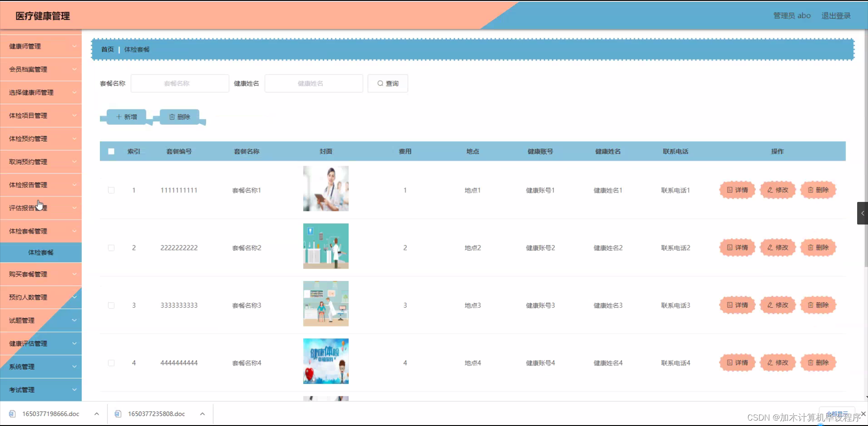Click 修改 for 套餐名称3 row
This screenshot has height=426, width=868.
tap(778, 305)
